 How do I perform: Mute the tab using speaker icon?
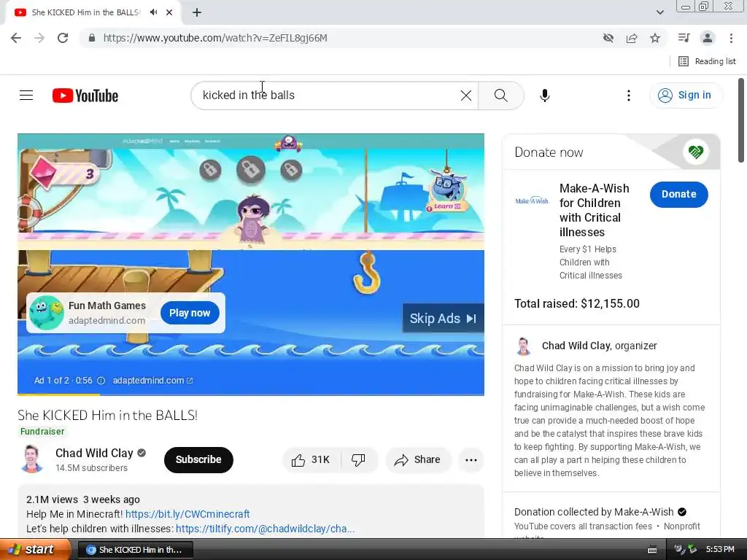tap(153, 12)
